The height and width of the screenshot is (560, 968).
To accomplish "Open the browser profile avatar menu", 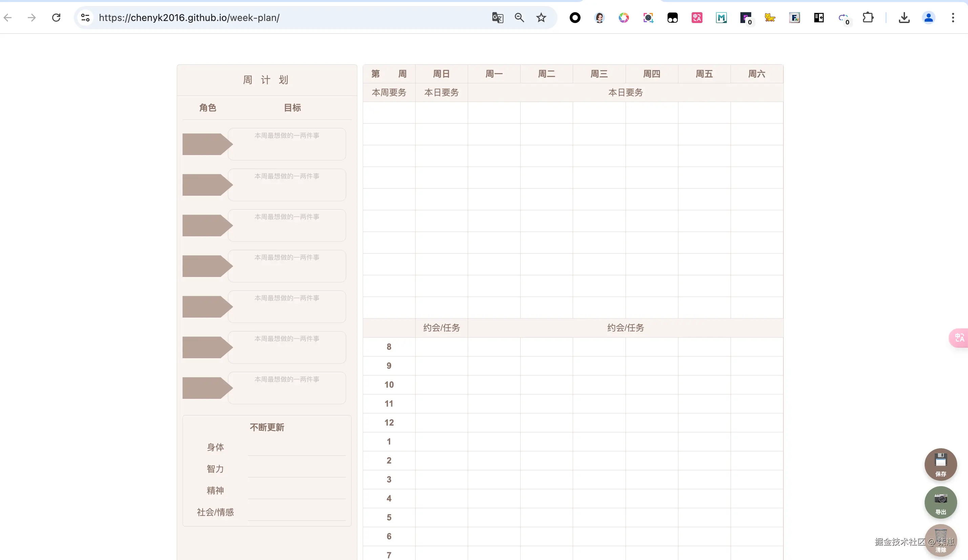I will [928, 18].
